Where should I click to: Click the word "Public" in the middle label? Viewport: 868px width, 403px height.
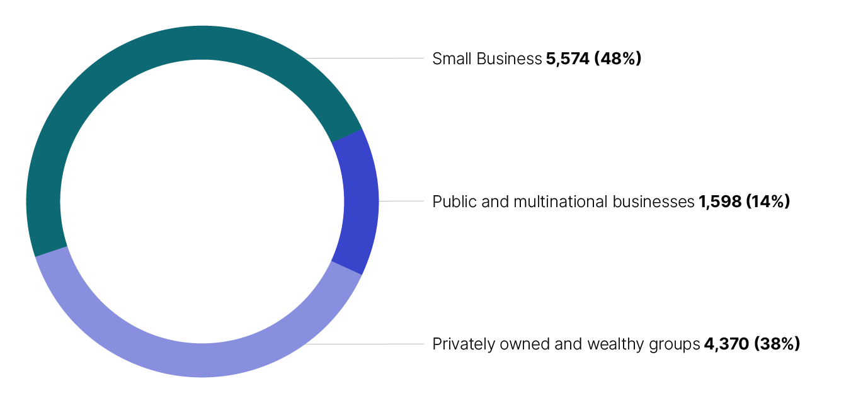(x=455, y=202)
